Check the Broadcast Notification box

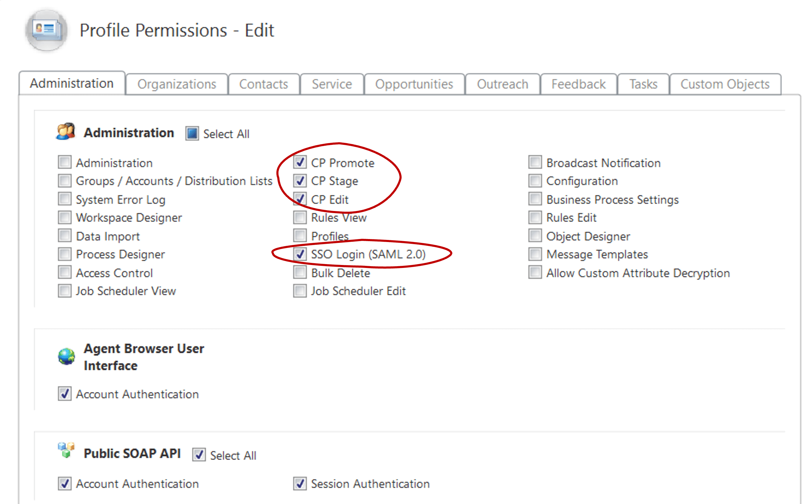pyautogui.click(x=535, y=162)
